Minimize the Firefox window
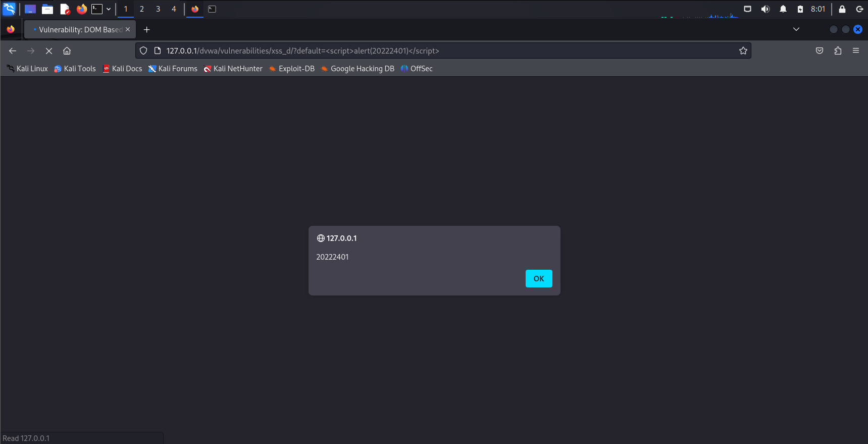The height and width of the screenshot is (444, 868). pyautogui.click(x=834, y=29)
